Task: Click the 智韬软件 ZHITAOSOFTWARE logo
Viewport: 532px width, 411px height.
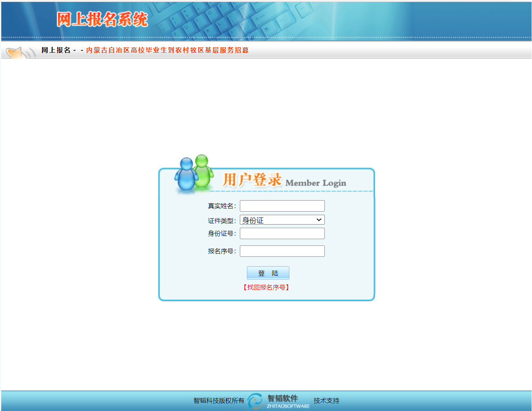Action: tap(279, 401)
